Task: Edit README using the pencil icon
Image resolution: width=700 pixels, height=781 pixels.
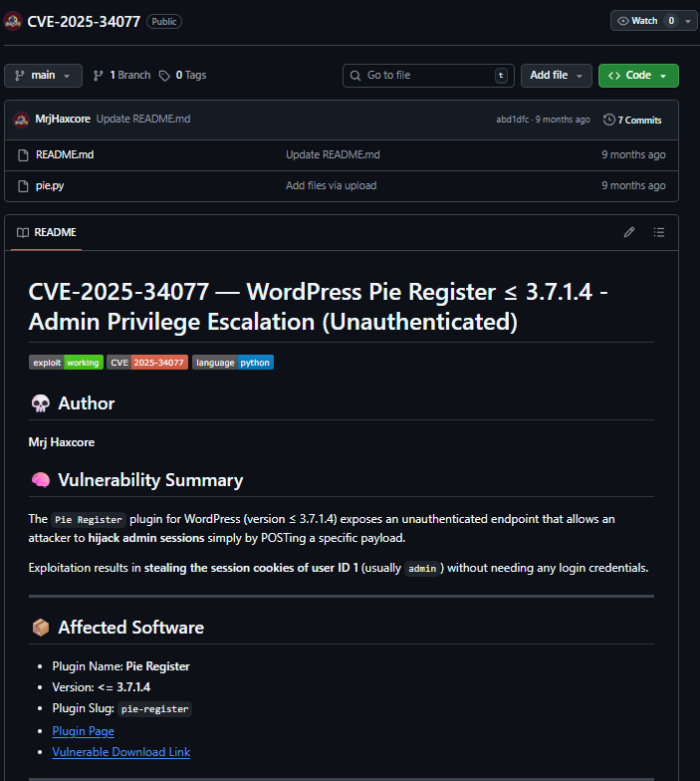Action: [x=629, y=232]
